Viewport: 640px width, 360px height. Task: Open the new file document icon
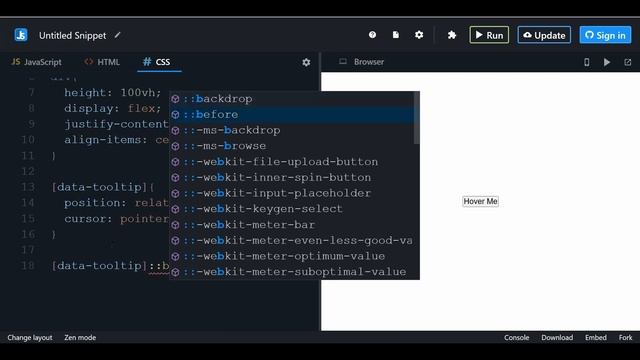(x=396, y=35)
